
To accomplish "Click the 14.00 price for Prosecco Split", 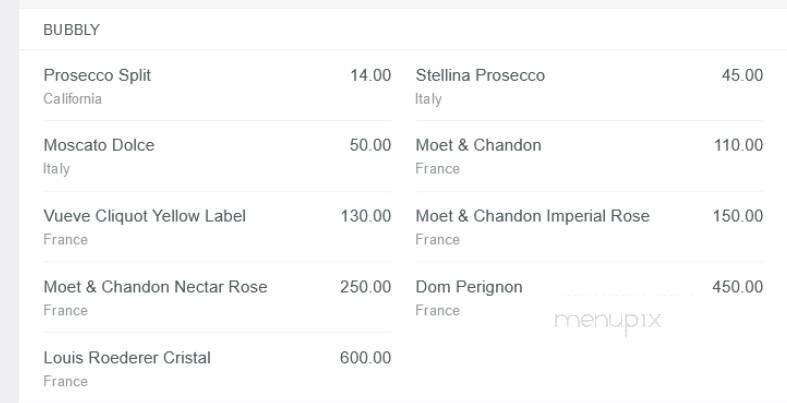I will (x=370, y=76).
